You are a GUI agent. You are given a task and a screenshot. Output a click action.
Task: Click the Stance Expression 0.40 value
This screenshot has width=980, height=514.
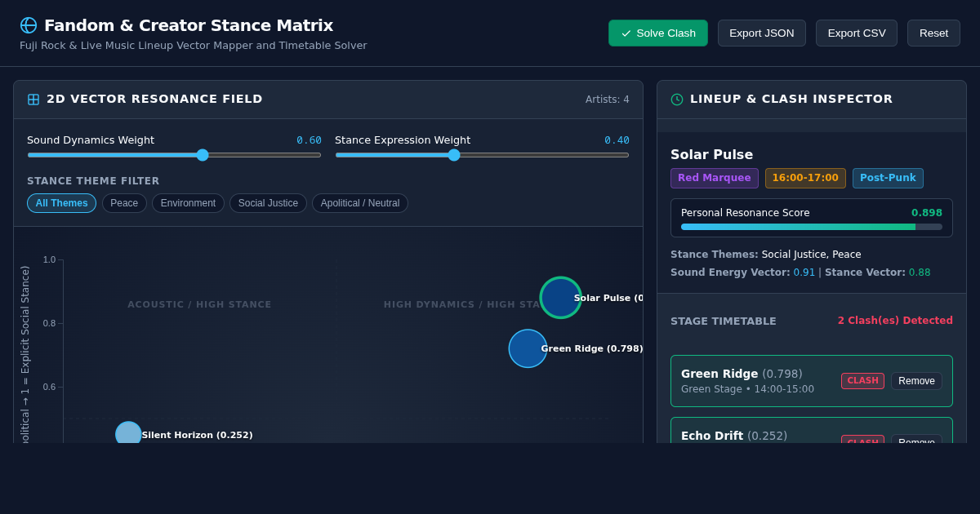tap(617, 140)
